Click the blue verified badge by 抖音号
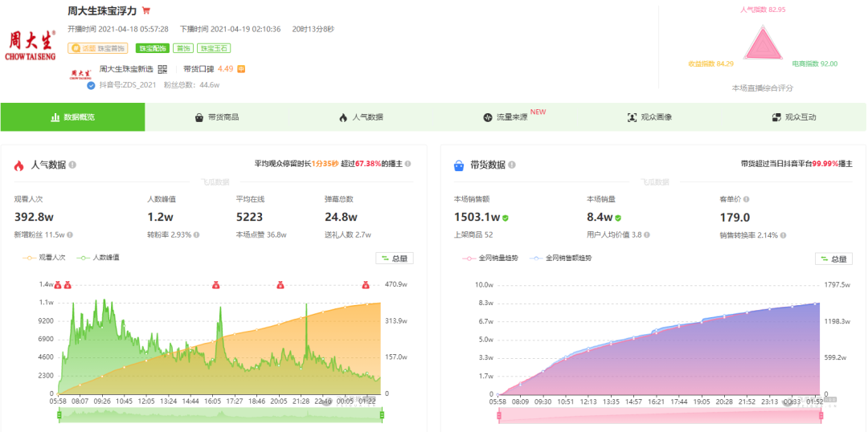This screenshot has height=432, width=868. tap(91, 86)
